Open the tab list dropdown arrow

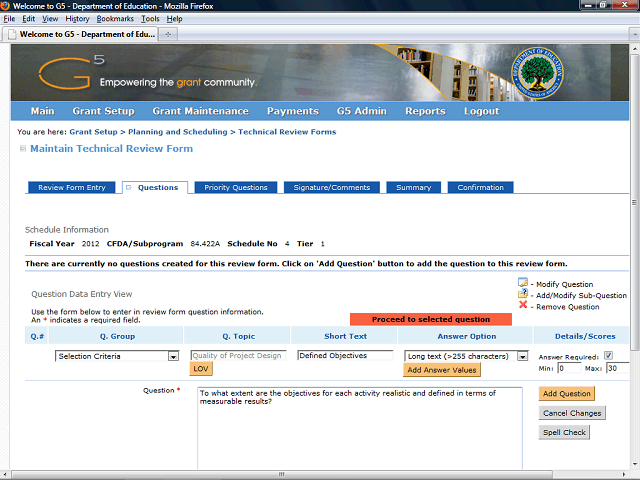(x=634, y=34)
